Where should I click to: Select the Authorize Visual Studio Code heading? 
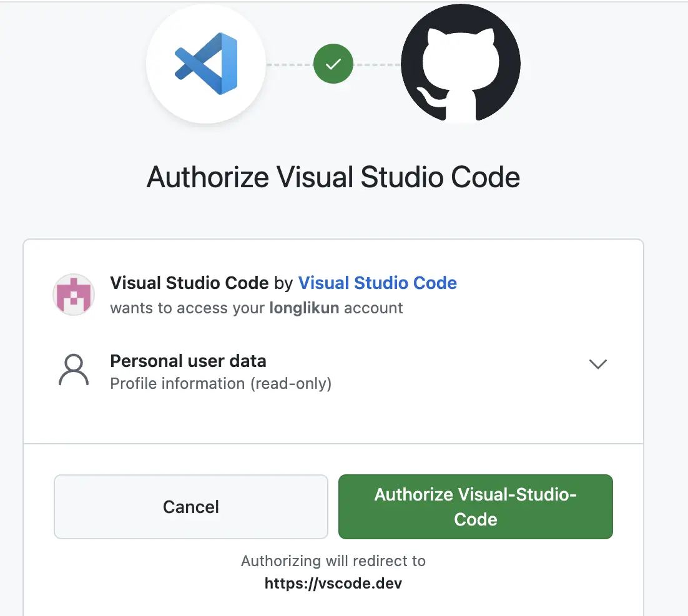pos(333,177)
